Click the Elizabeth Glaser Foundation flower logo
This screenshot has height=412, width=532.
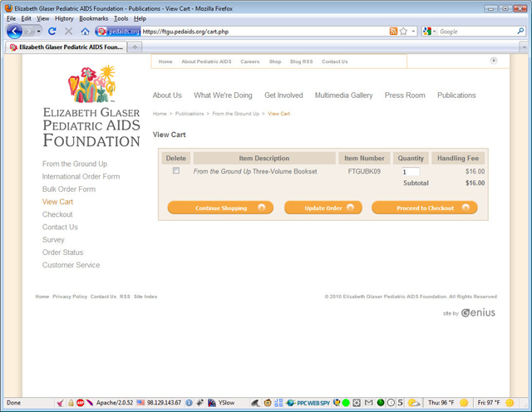point(91,84)
